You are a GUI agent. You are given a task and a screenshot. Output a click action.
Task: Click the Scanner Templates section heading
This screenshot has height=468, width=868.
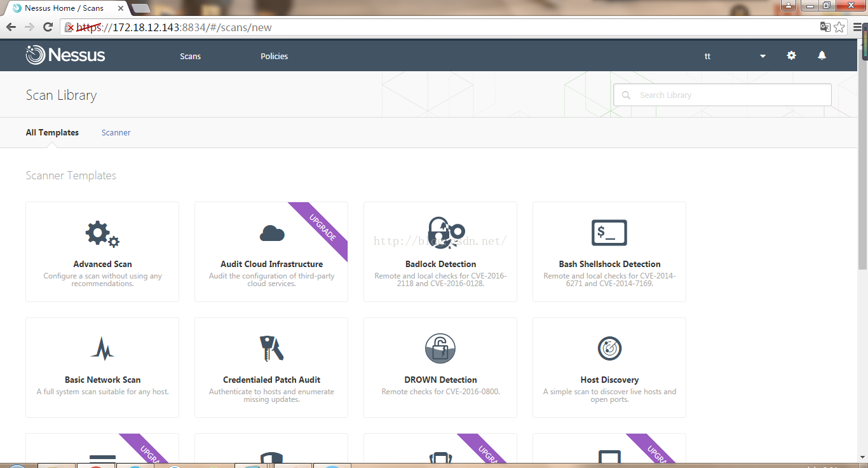coord(71,175)
